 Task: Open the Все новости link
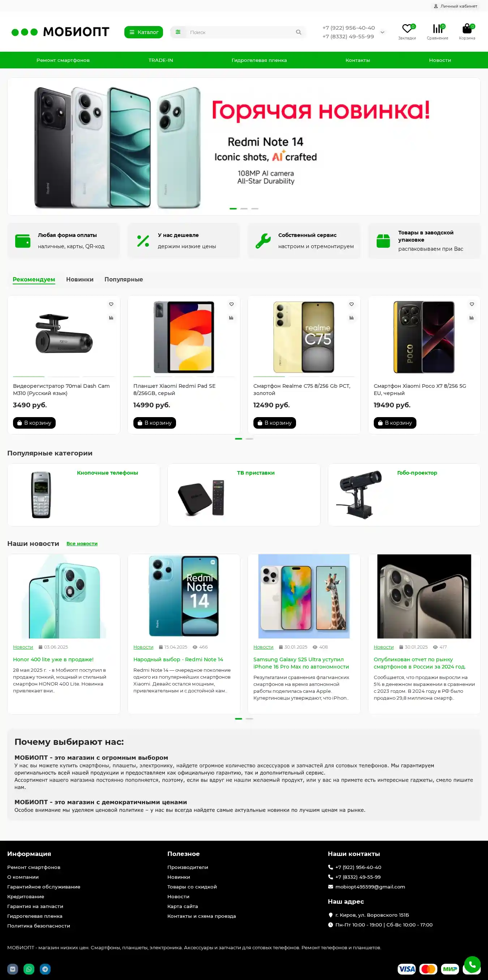[x=82, y=544]
